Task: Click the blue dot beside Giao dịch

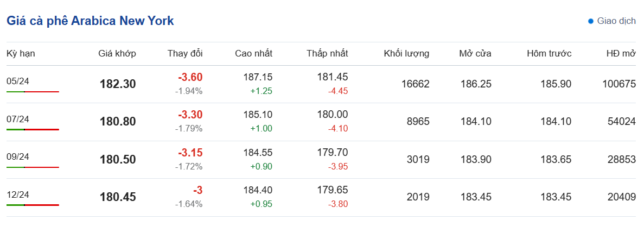Action: pyautogui.click(x=591, y=21)
